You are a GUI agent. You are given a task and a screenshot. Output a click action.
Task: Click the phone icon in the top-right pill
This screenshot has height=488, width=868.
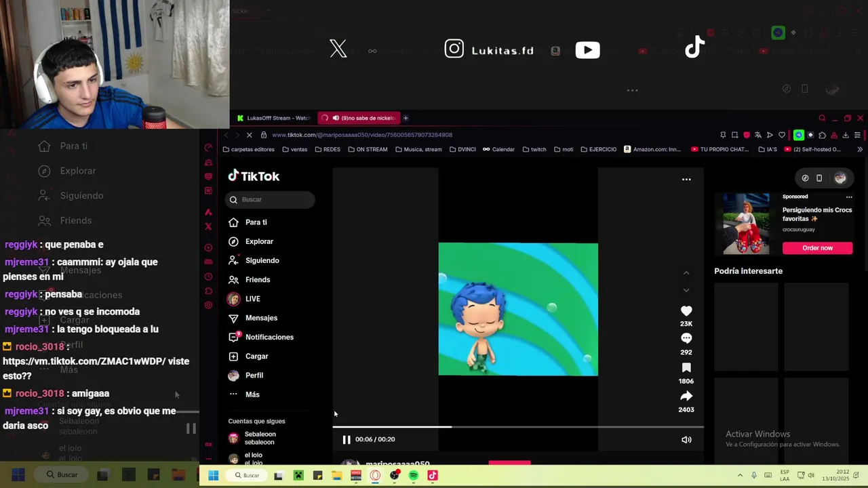819,178
